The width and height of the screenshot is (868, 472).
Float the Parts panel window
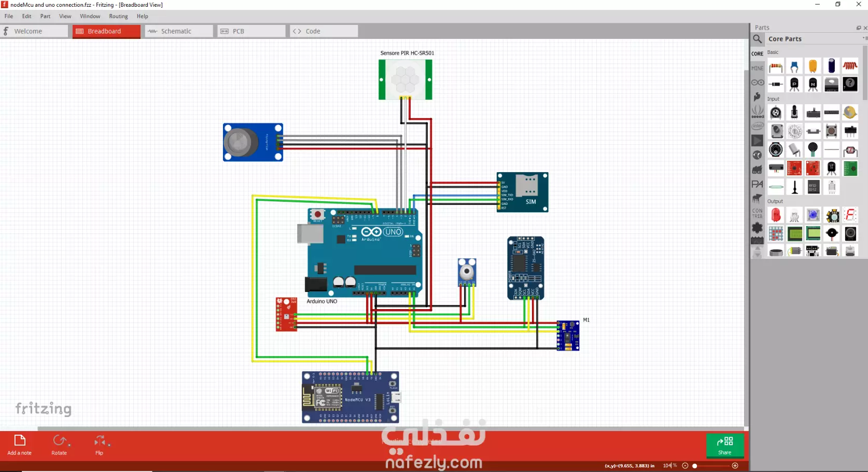(x=858, y=27)
